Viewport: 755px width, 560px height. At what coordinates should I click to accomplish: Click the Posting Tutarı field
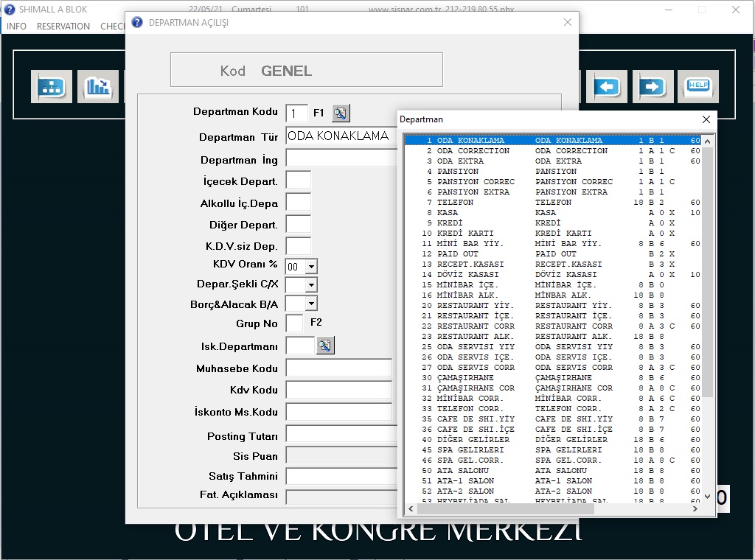pyautogui.click(x=341, y=435)
